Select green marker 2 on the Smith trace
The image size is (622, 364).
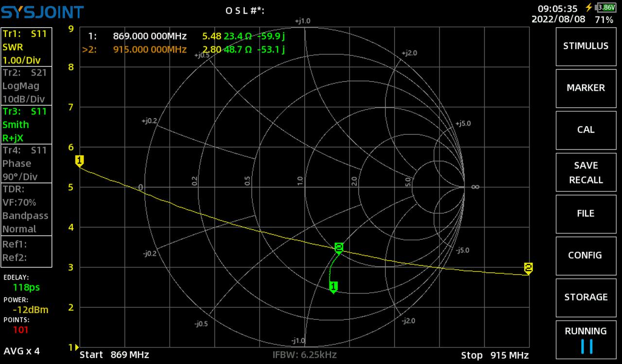pos(339,248)
